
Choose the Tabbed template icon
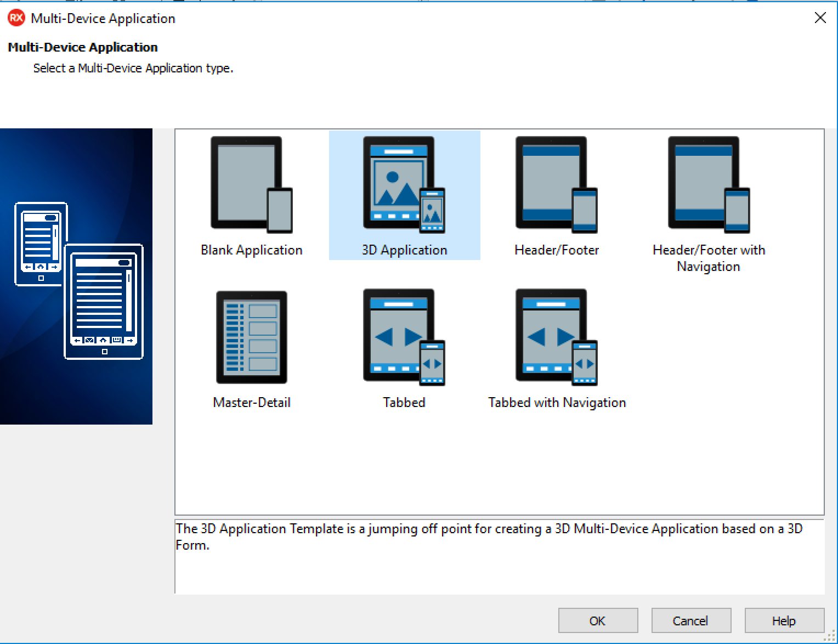[404, 337]
